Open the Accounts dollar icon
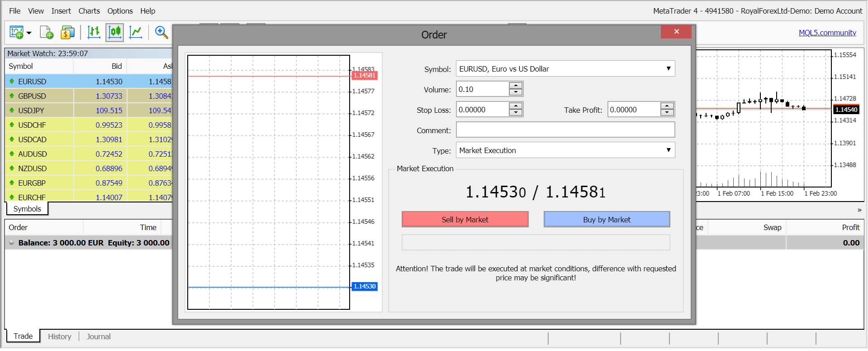 pyautogui.click(x=68, y=33)
